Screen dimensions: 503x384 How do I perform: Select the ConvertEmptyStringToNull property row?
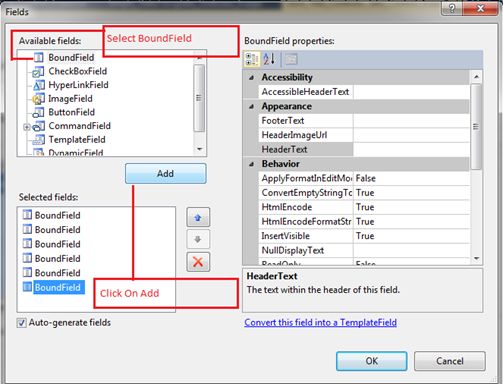(x=364, y=193)
